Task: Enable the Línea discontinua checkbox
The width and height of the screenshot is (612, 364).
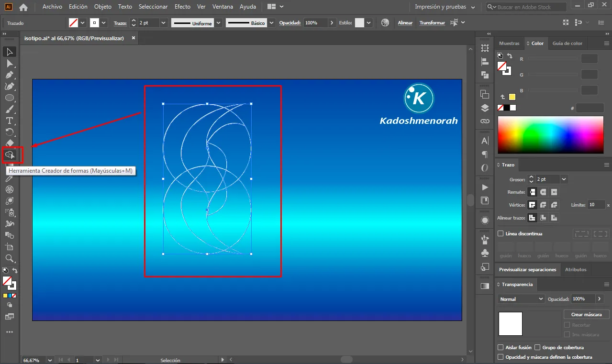Action: [x=501, y=233]
